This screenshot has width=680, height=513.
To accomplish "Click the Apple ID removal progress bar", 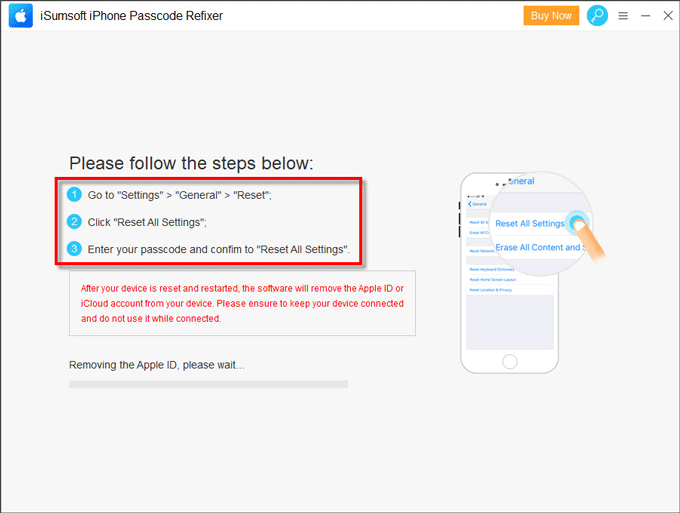I will (x=208, y=384).
